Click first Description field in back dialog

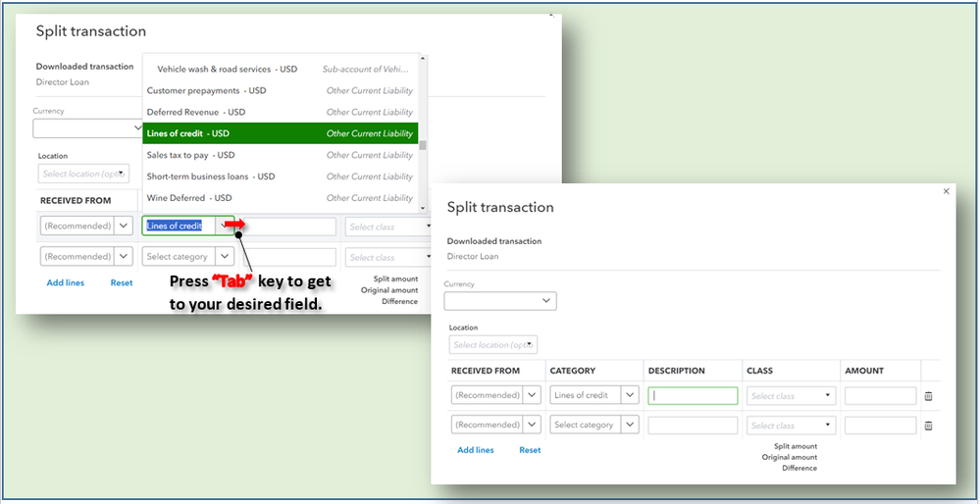[x=289, y=227]
